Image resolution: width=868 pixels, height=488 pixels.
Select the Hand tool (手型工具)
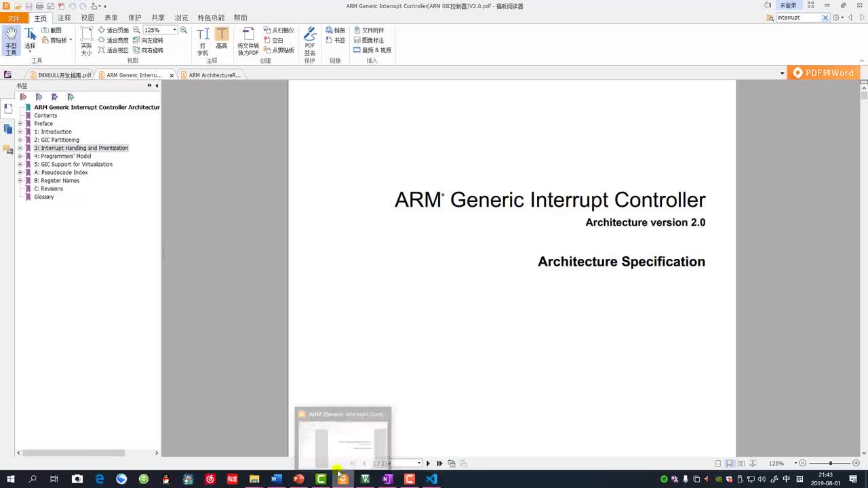12,41
